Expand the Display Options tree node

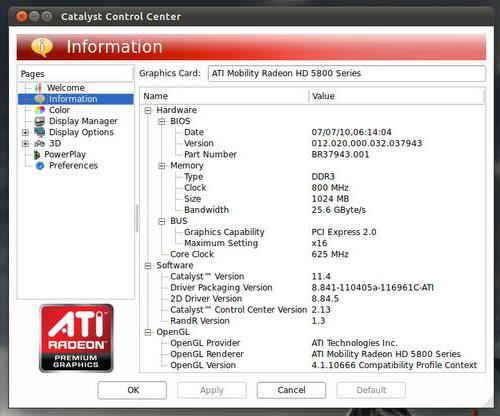(25, 133)
